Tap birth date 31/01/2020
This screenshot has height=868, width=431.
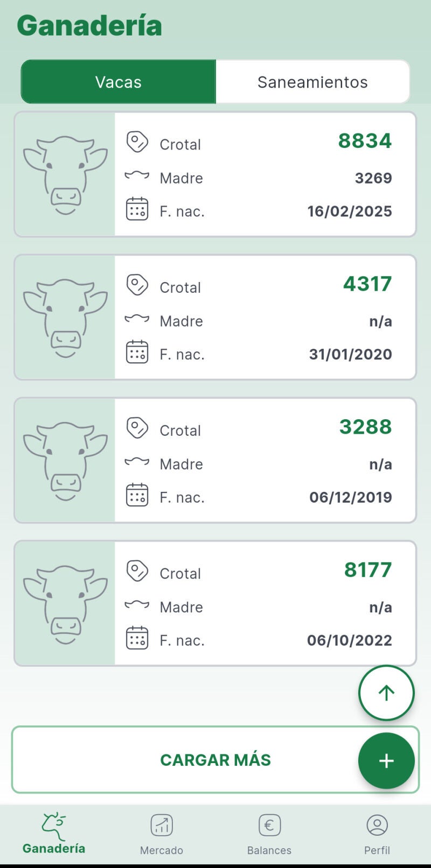tap(350, 354)
